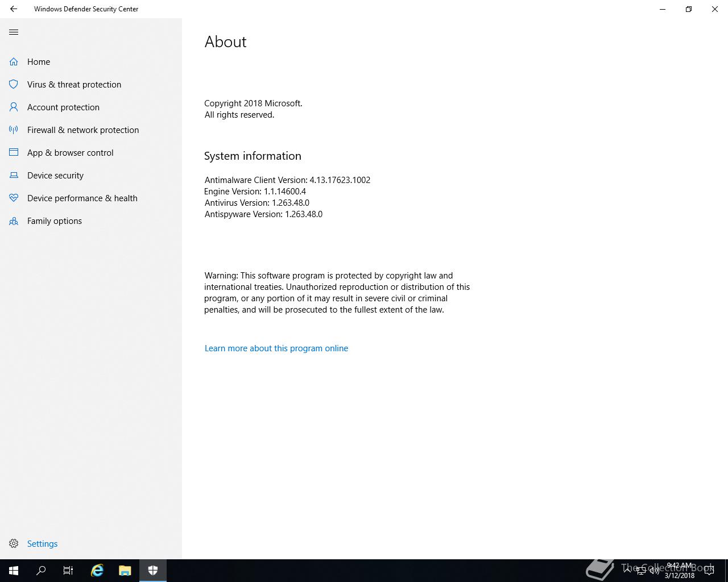Show hidden tray icons chevron

coord(627,571)
